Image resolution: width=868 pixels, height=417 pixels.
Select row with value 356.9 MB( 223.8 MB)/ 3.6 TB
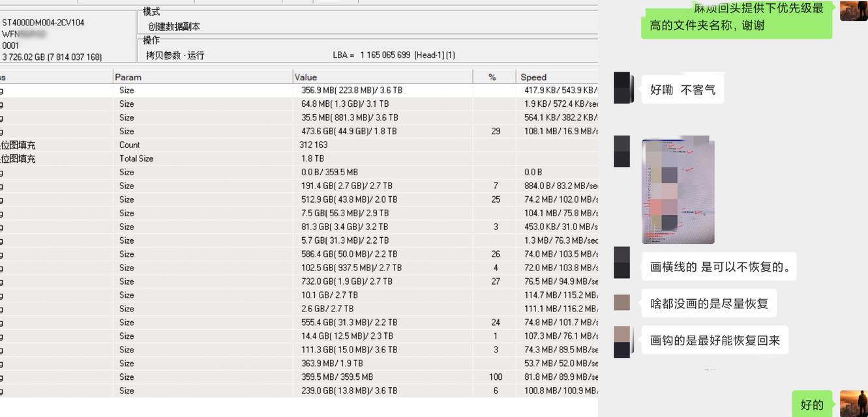point(352,91)
